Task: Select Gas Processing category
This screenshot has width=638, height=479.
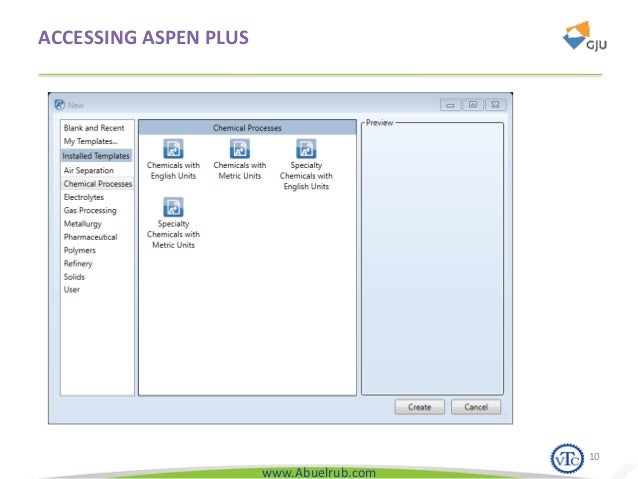Action: pyautogui.click(x=90, y=210)
